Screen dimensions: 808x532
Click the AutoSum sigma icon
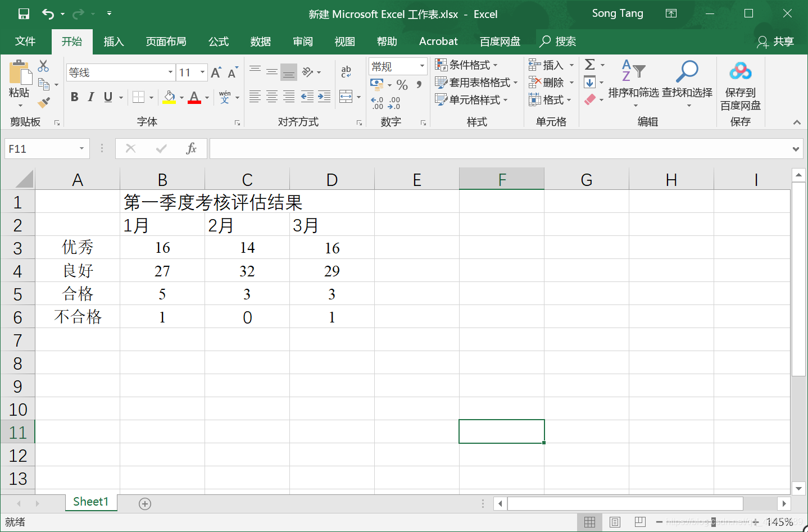coord(590,65)
